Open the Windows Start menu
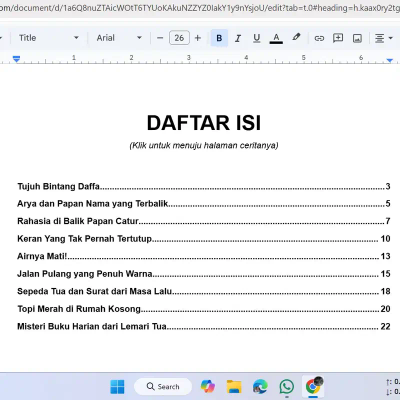Screen dimensions: 400x400 (117, 387)
